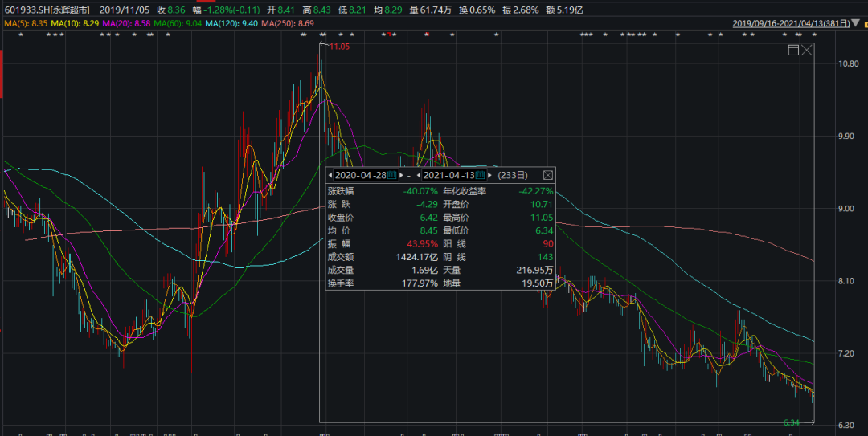This screenshot has height=436, width=868.
Task: Click the 成交量 value 1.69亿
Action: click(425, 271)
